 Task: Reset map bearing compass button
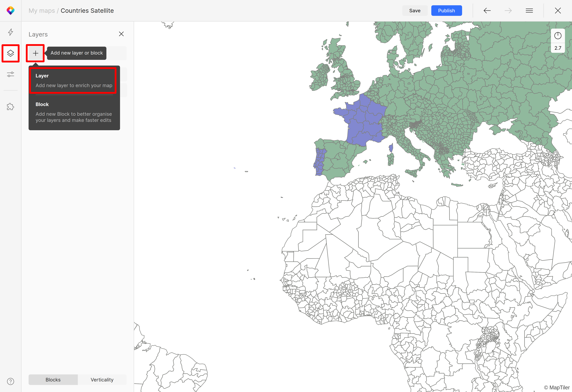[x=558, y=36]
